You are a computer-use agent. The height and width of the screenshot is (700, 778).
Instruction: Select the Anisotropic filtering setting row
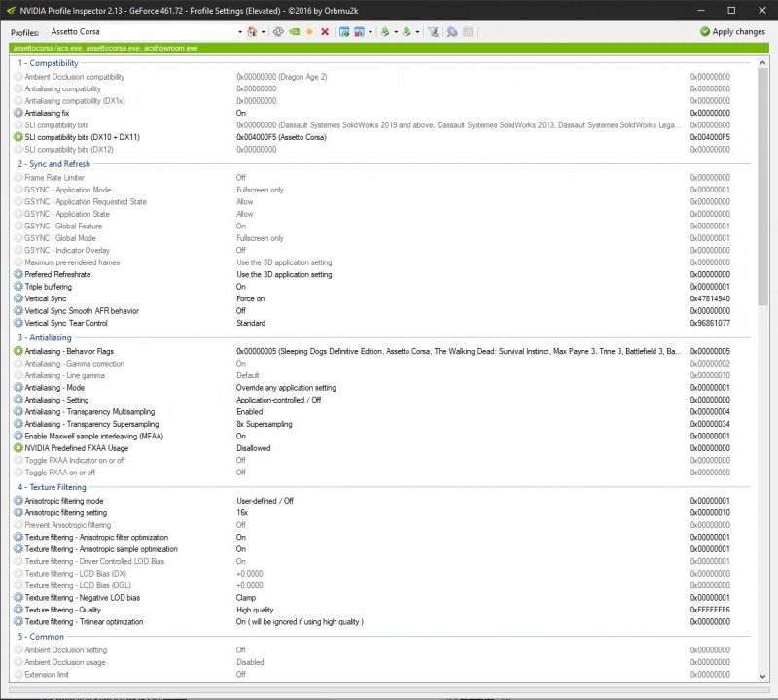tap(382, 512)
